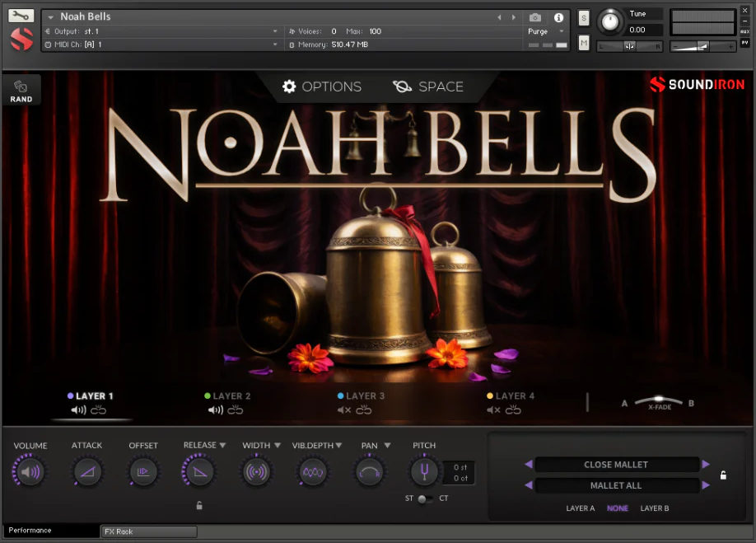The width and height of the screenshot is (756, 543).
Task: Click the Soundiron logo
Action: coord(696,85)
